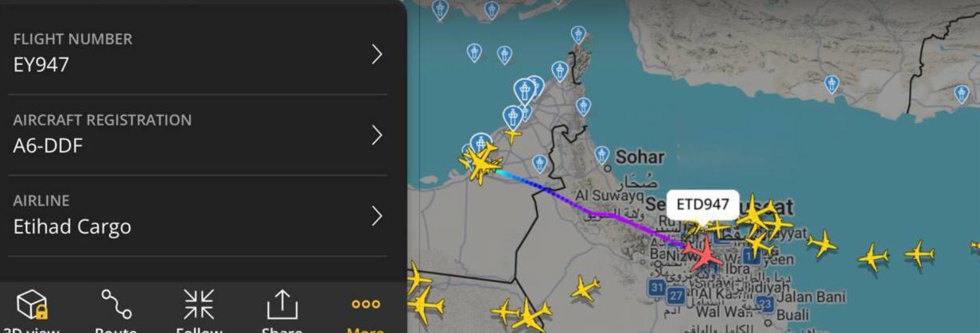Image resolution: width=980 pixels, height=333 pixels.
Task: Open the Share icon
Action: [x=281, y=304]
